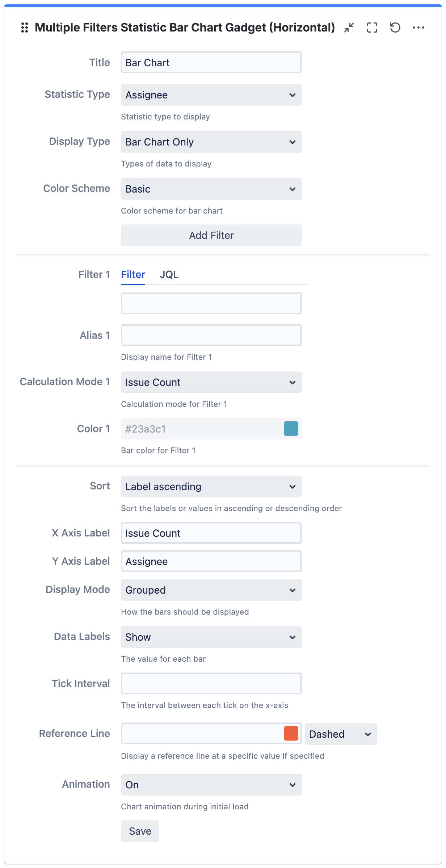446x868 pixels.
Task: Expand the Calculation Mode 1 dropdown
Action: coord(211,382)
